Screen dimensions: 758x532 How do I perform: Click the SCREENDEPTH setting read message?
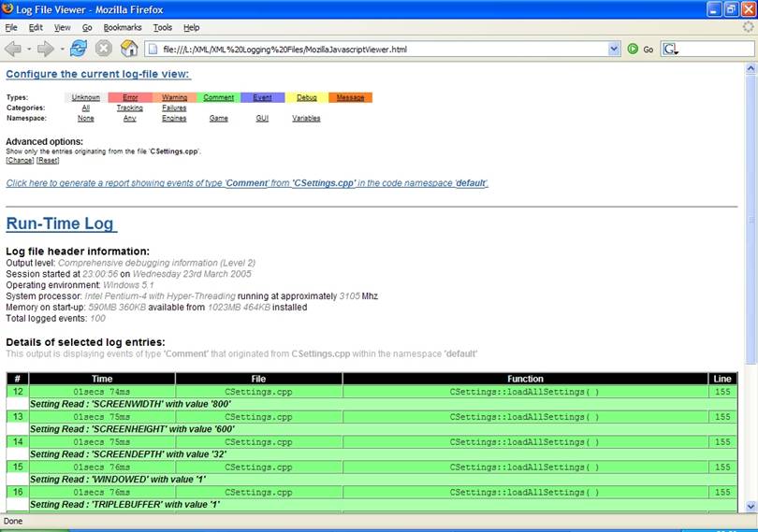tap(128, 454)
